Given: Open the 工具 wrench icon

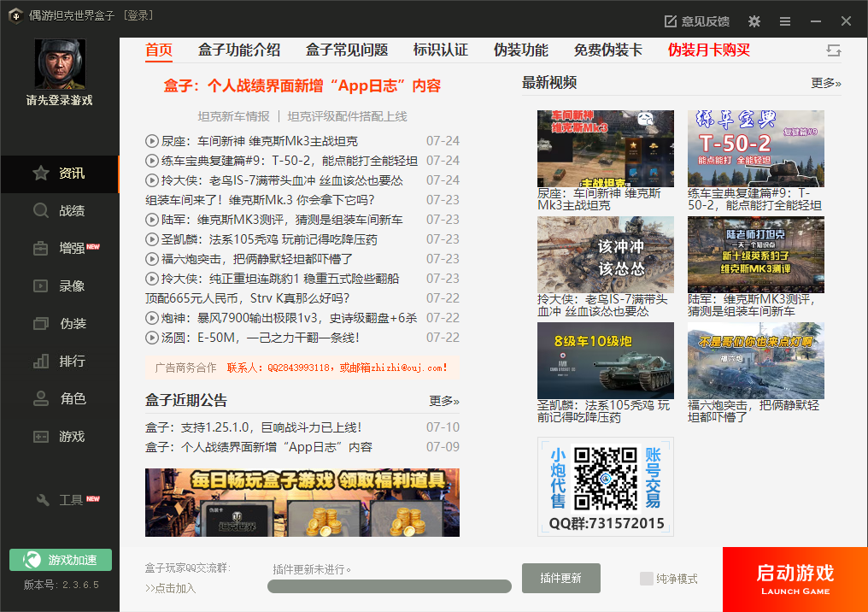Looking at the screenshot, I should 43,500.
